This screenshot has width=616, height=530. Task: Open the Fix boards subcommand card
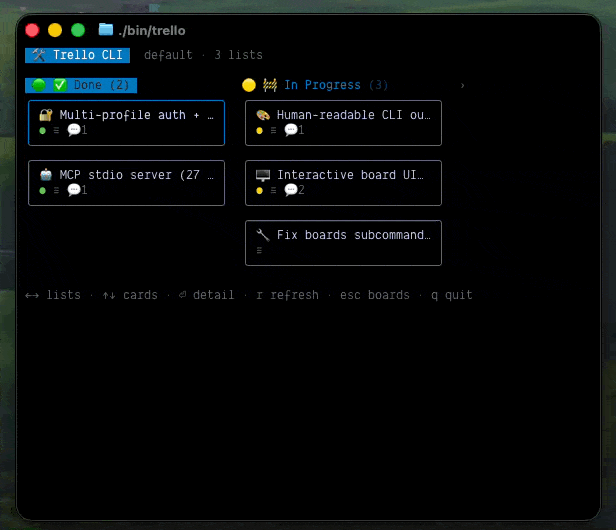(343, 243)
